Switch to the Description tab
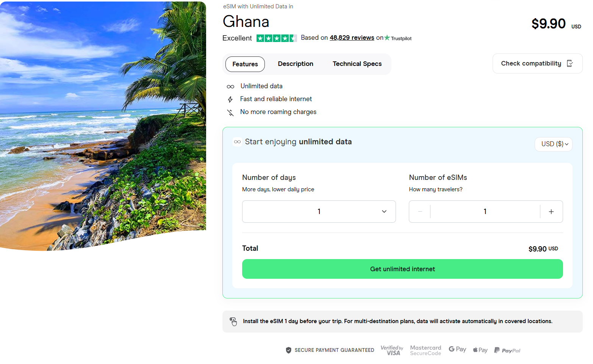593x364 pixels. coord(296,64)
